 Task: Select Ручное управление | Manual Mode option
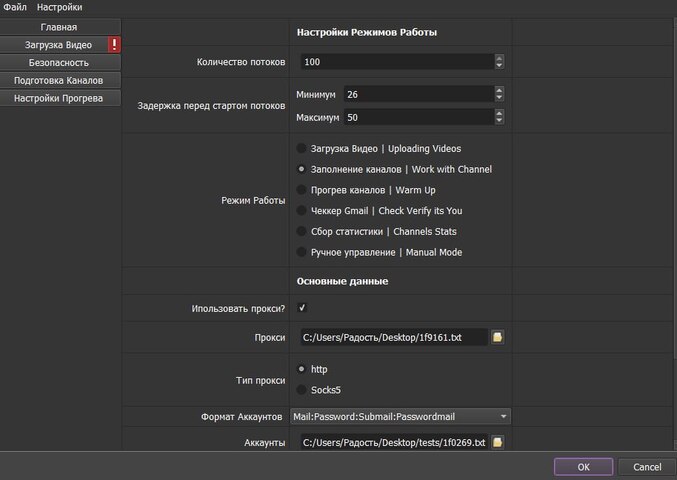[302, 252]
